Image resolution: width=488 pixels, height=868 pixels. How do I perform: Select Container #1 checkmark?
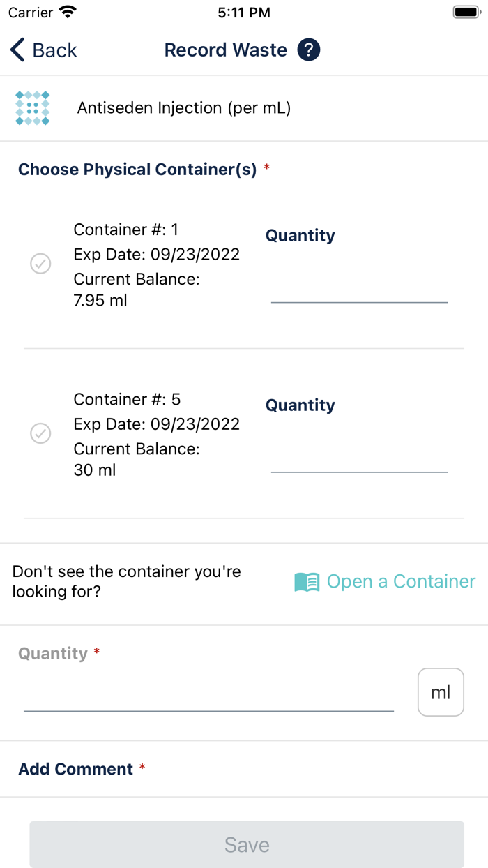pos(40,264)
